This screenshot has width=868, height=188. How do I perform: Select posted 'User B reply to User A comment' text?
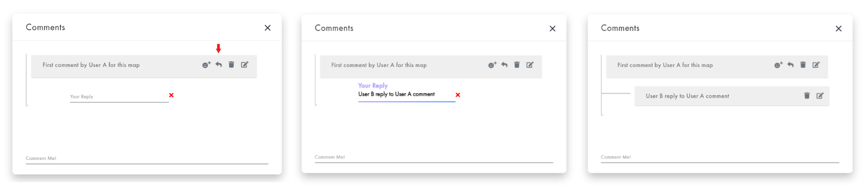(687, 96)
